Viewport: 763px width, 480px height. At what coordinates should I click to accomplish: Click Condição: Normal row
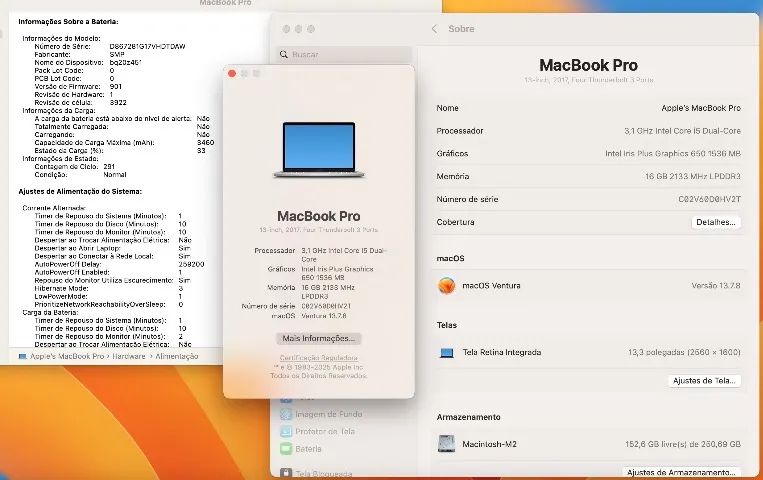(80, 174)
